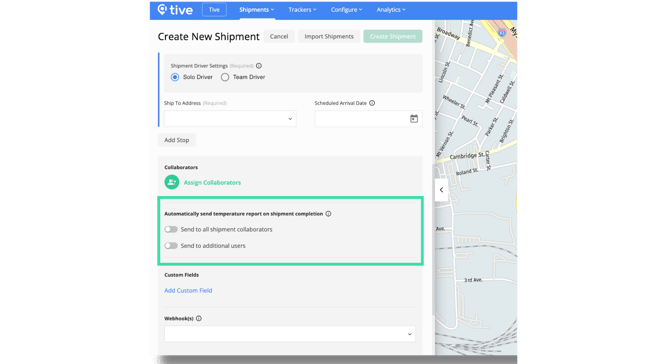This screenshot has height=364, width=670.
Task: Open the Configure menu
Action: pyautogui.click(x=346, y=9)
